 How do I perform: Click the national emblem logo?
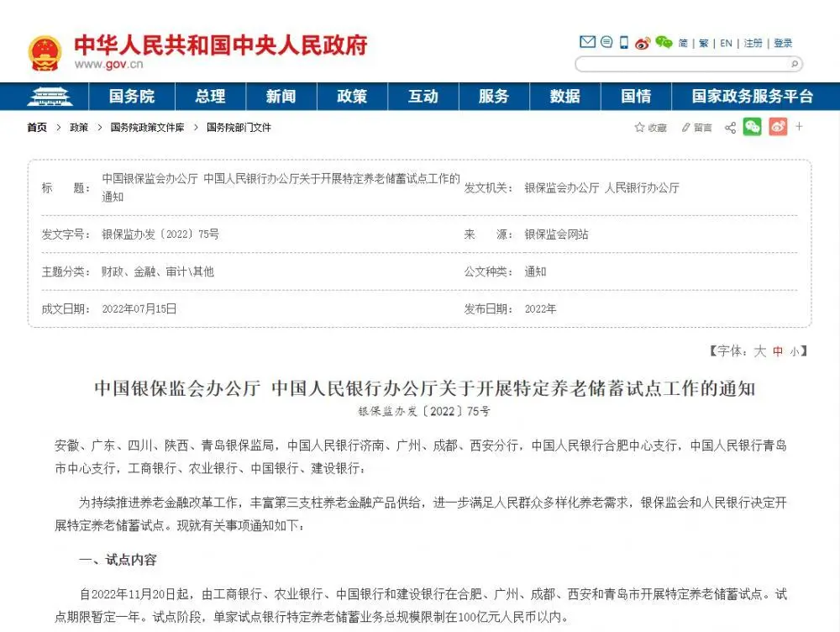(x=45, y=53)
